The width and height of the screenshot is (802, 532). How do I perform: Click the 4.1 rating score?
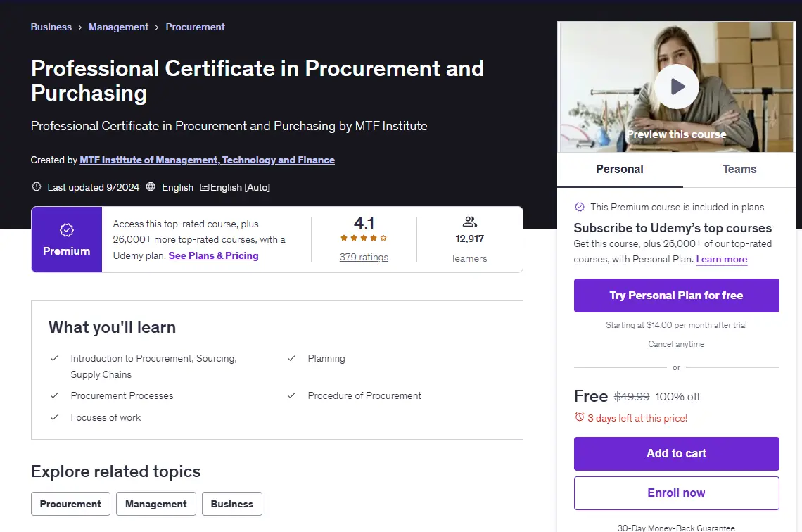point(364,223)
